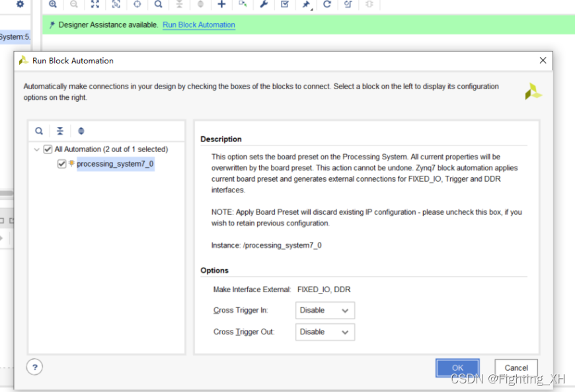Viewport: 575px width, 392px height.
Task: Regenerate the layout with the refresh icon
Action: [x=327, y=4]
